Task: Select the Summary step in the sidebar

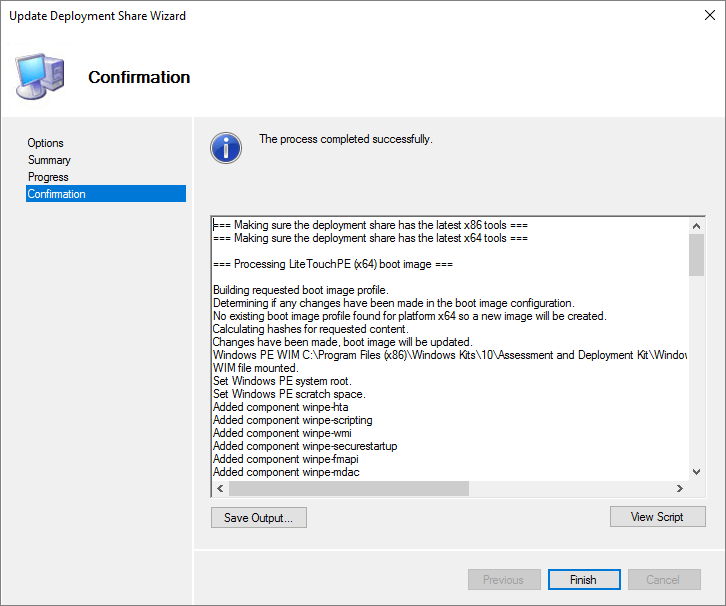Action: (49, 160)
